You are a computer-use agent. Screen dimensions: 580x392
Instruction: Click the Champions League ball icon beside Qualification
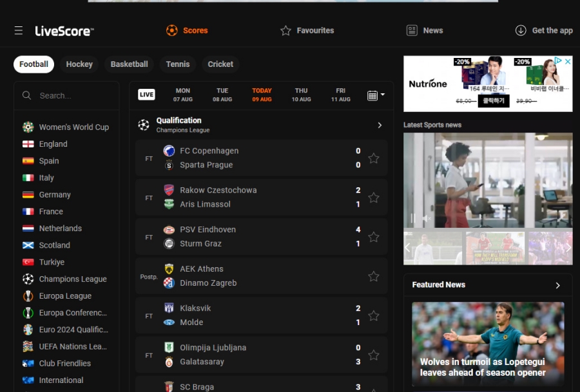coord(144,125)
